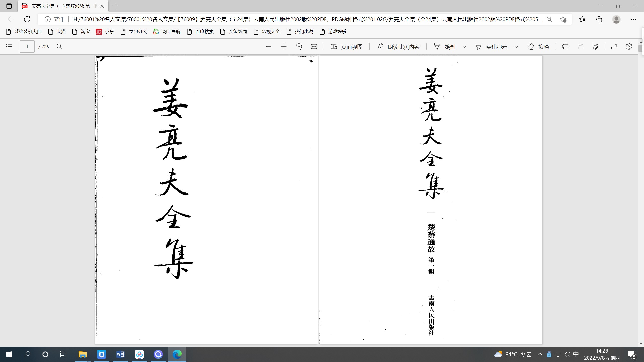Image resolution: width=644 pixels, height=362 pixels.
Task: Start 朗读此页内容 read aloud
Action: tap(398, 47)
